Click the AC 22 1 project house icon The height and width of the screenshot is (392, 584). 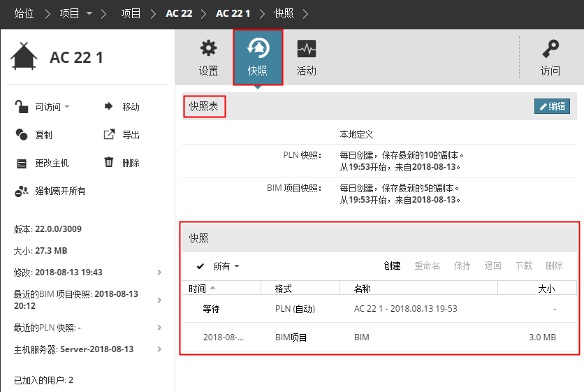click(24, 57)
